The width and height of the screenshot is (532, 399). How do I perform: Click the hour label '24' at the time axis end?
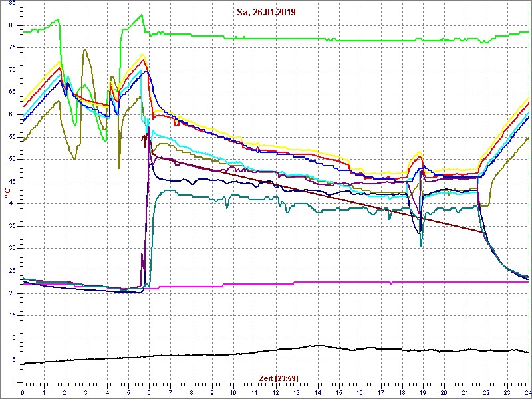pyautogui.click(x=527, y=392)
